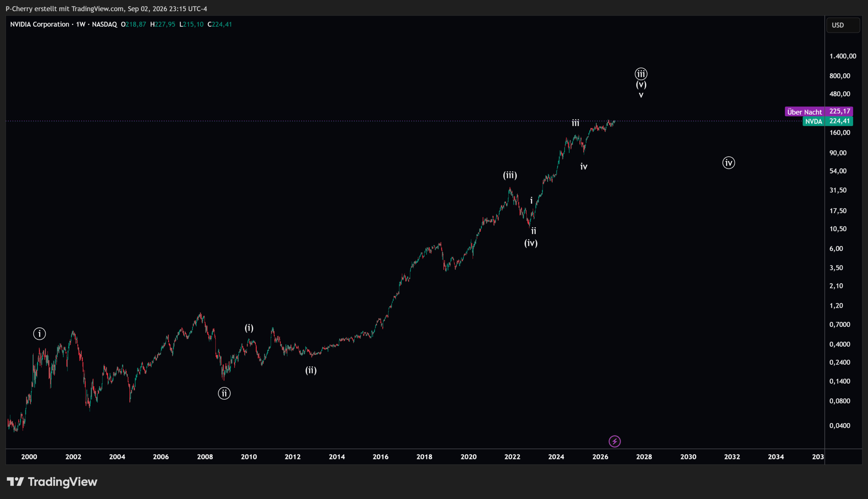Click the purple lightning bolt event icon
This screenshot has height=499, width=868.
click(614, 441)
